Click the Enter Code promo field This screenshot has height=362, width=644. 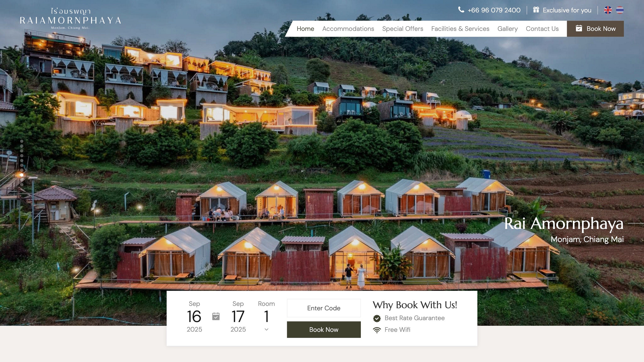[x=324, y=308]
